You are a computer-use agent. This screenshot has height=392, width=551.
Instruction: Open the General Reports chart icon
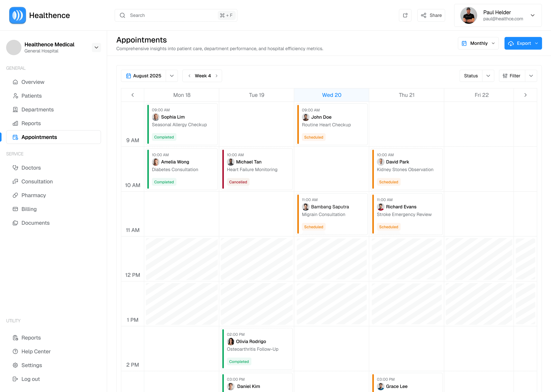pyautogui.click(x=15, y=123)
